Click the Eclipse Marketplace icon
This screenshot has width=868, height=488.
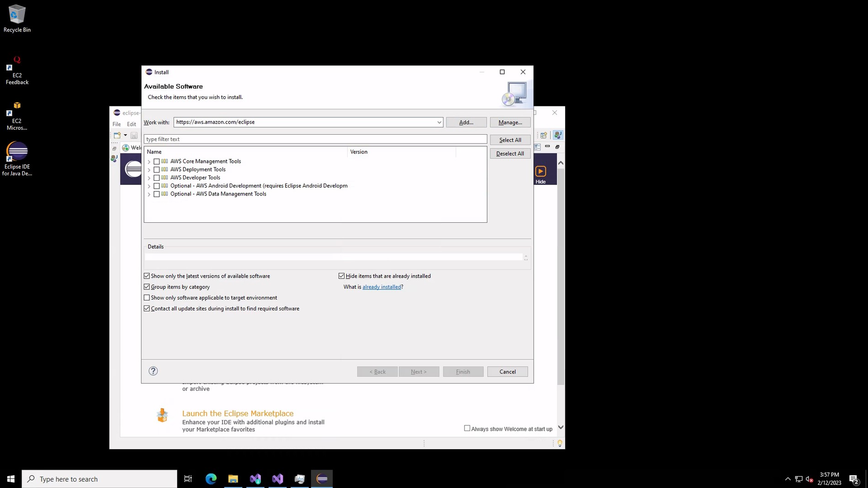162,415
